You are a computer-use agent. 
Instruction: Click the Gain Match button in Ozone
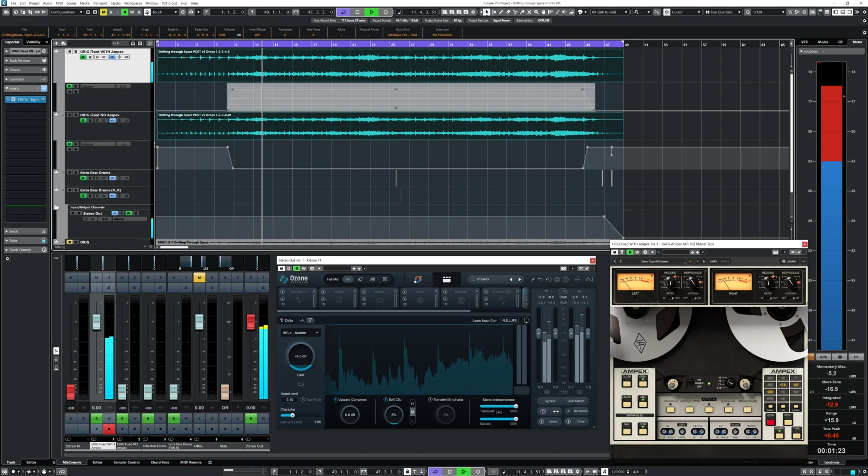(576, 401)
